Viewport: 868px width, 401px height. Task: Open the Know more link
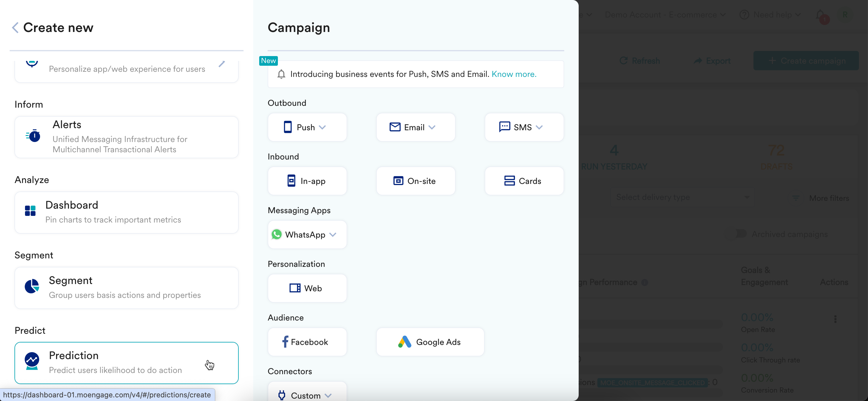click(x=514, y=74)
